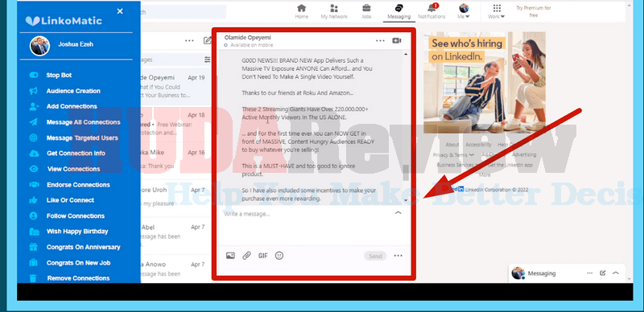Click the Add Connections person icon
644x312 pixels.
point(34,106)
